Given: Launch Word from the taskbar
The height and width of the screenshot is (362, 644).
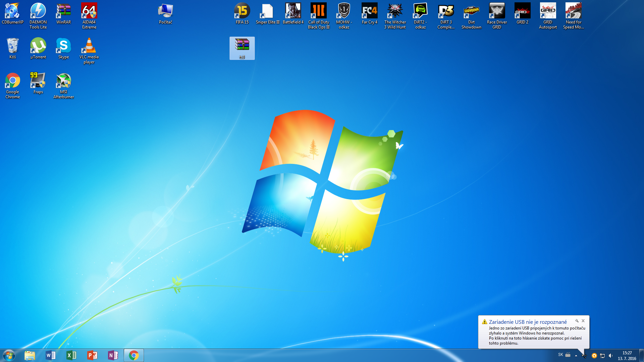Looking at the screenshot, I should click(x=51, y=355).
